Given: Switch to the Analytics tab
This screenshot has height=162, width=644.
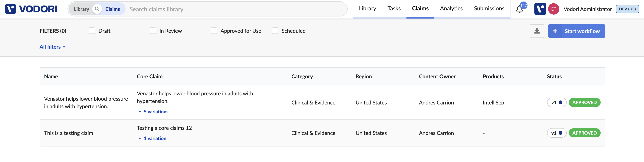Looking at the screenshot, I should [451, 9].
